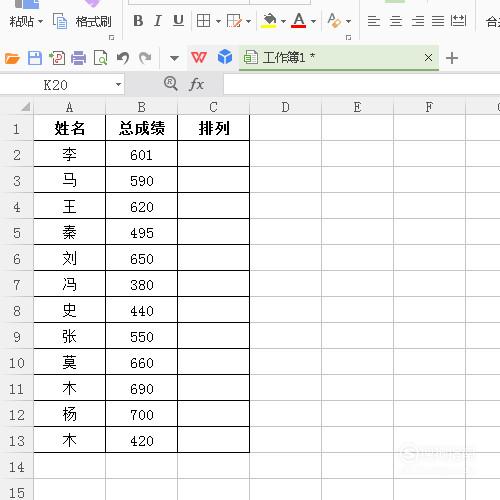Apply cell borders icon
The image size is (500, 500).
click(x=203, y=21)
